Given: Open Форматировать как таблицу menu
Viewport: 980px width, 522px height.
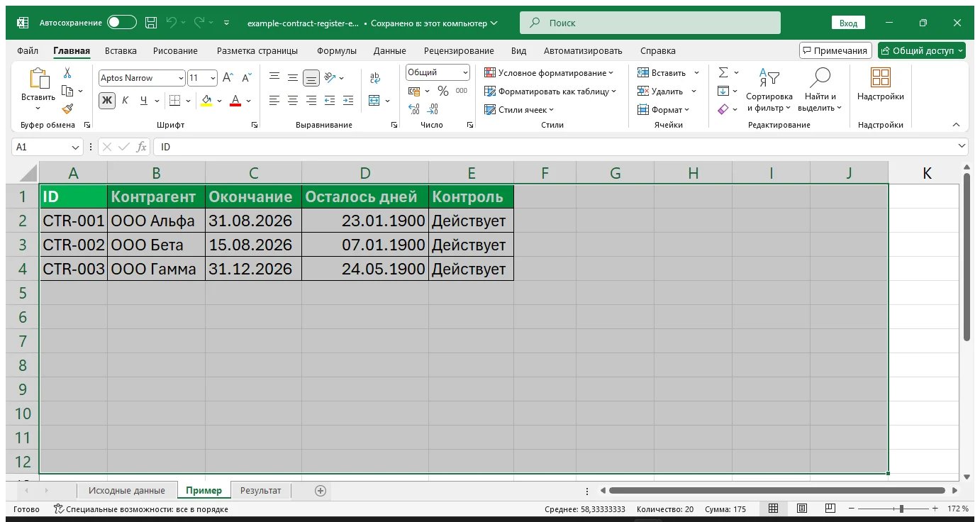Looking at the screenshot, I should (550, 91).
